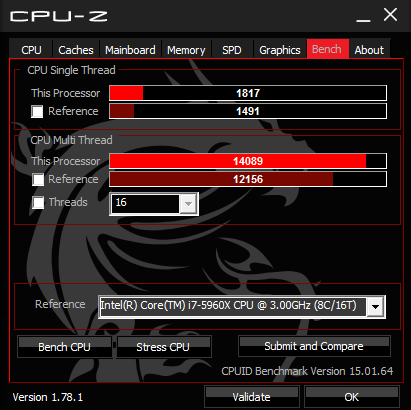Show the About tab
Viewport: 411px width, 410px height.
pos(369,49)
